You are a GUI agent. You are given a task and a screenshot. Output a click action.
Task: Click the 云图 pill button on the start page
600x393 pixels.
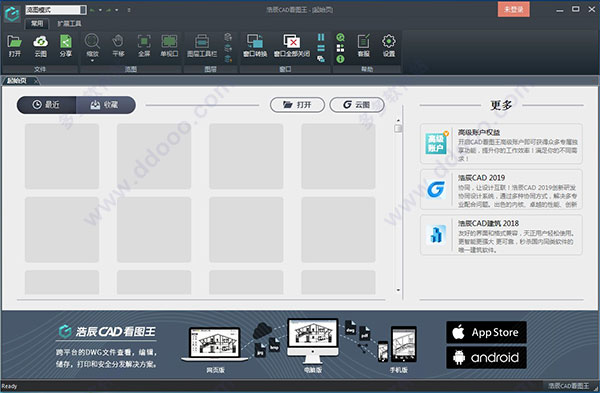pyautogui.click(x=357, y=104)
